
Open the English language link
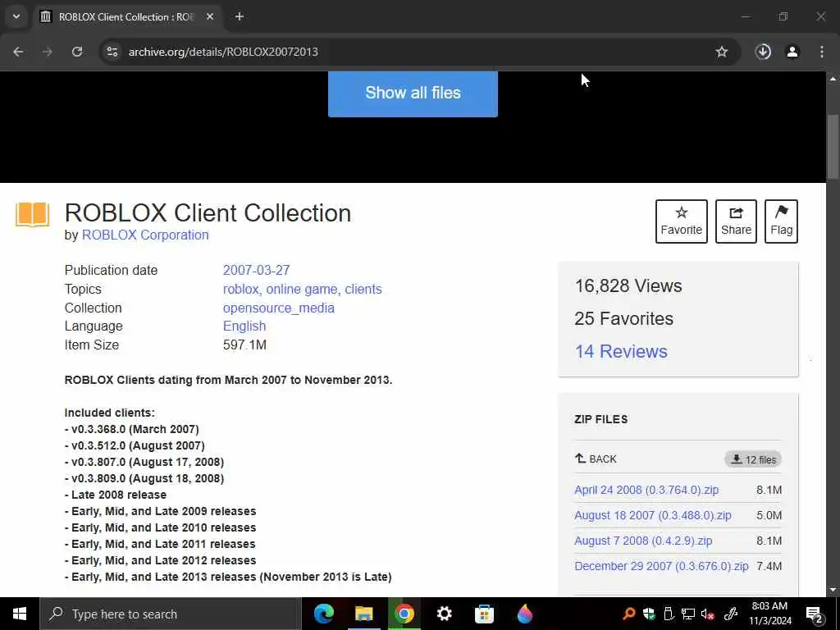[244, 326]
